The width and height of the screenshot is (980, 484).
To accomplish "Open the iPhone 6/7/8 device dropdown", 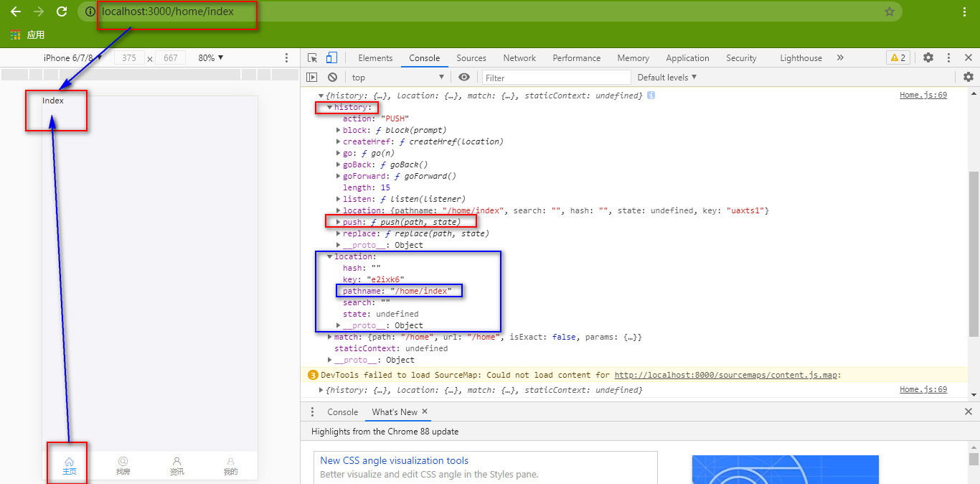I will coord(73,57).
